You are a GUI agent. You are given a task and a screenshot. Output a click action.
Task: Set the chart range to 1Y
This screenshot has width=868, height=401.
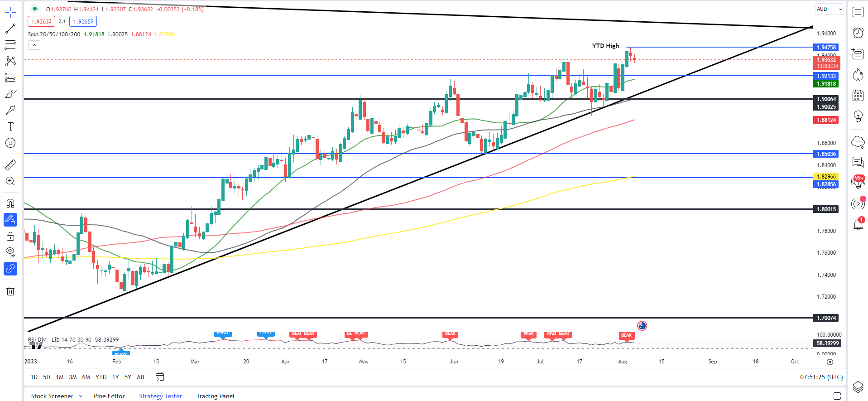tap(115, 377)
